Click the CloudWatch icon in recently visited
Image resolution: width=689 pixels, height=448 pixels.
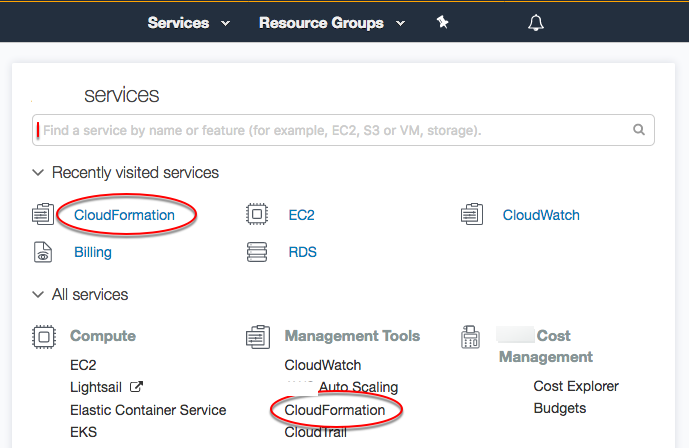471,214
